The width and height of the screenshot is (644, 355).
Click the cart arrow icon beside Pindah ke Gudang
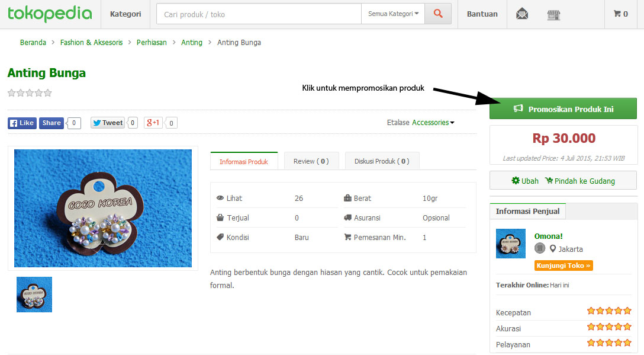point(549,181)
